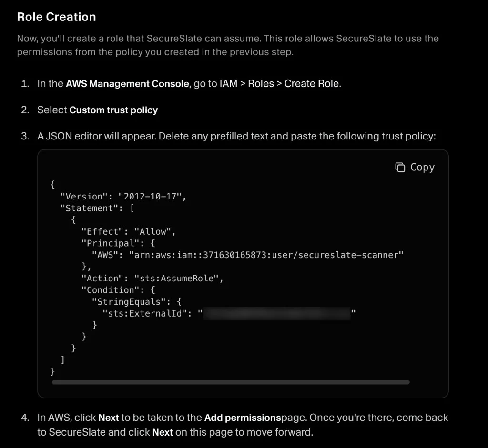Click the intro paragraph about SecureSlate assuming a role

pyautogui.click(x=228, y=45)
